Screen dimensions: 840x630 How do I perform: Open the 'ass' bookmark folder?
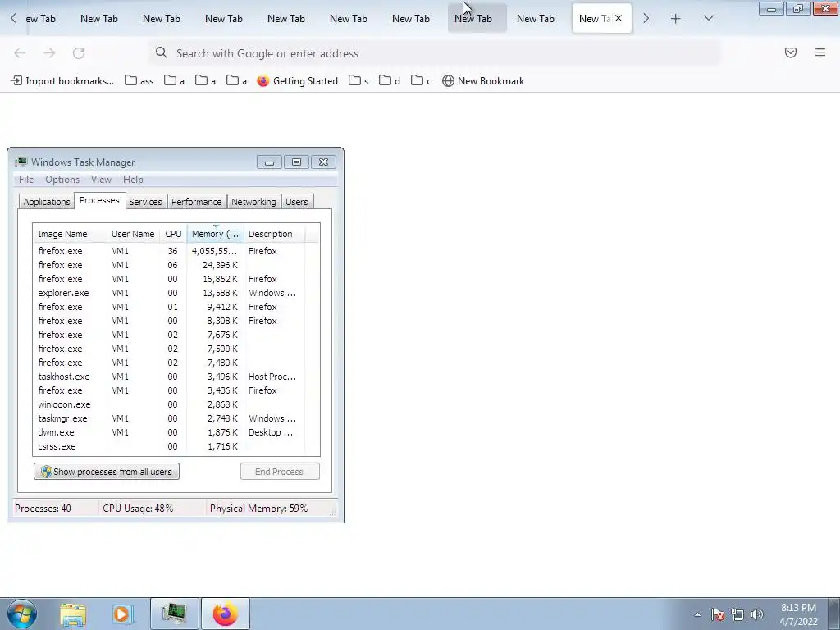(x=139, y=81)
